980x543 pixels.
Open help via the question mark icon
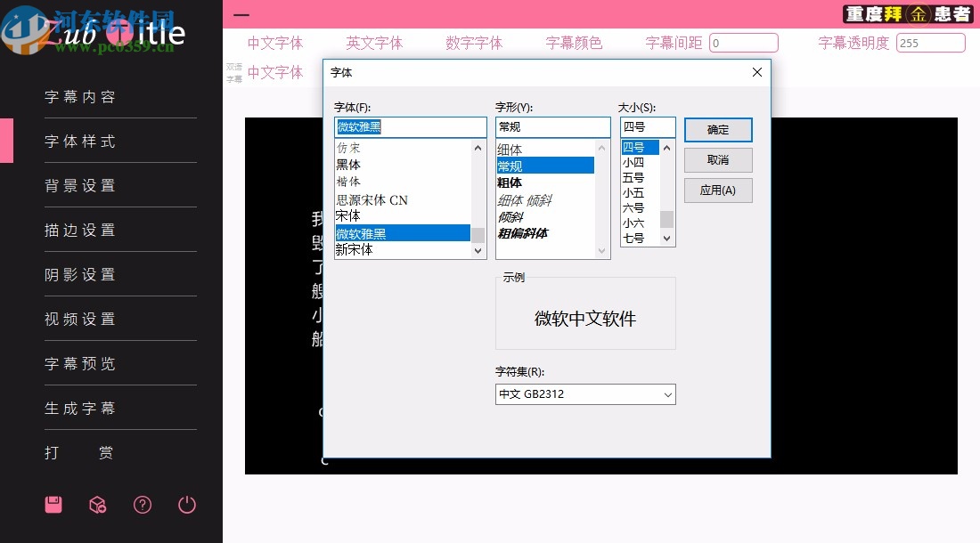tap(142, 504)
